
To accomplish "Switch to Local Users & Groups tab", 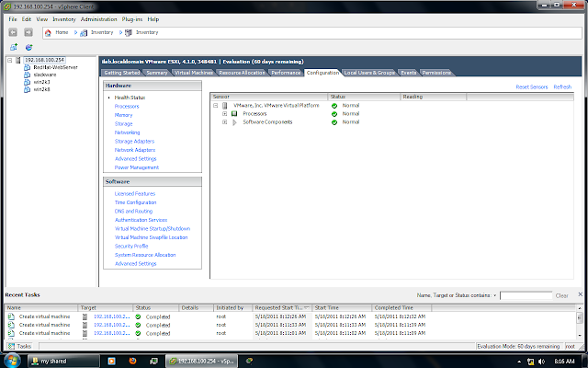I will 369,73.
